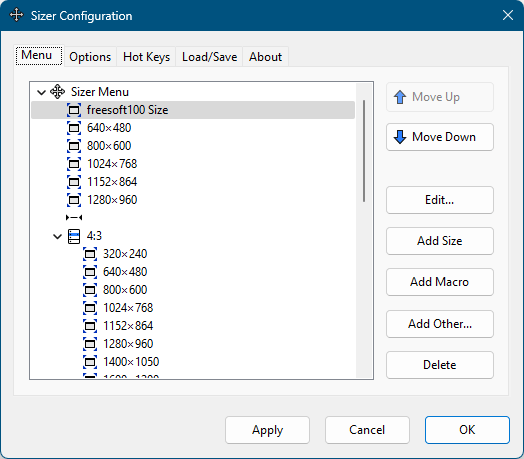
Task: Click the 4:3 submenu folder icon
Action: click(x=74, y=236)
